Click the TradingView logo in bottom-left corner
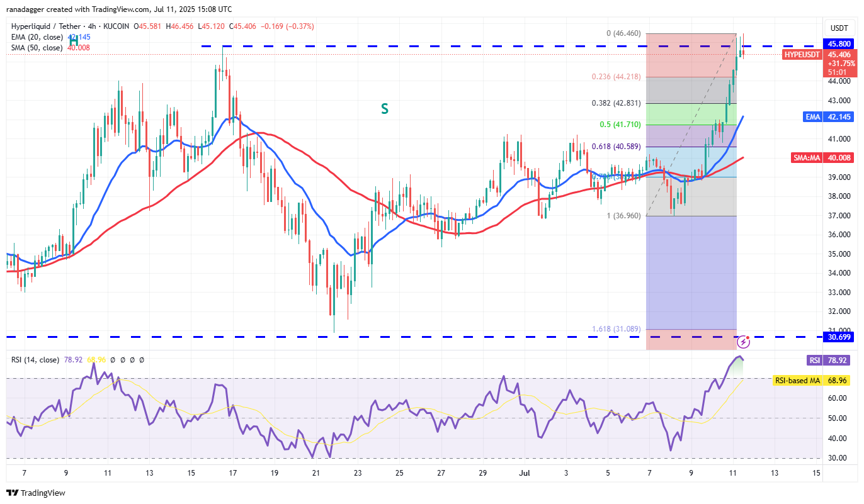This screenshot has height=504, width=864. [36, 493]
